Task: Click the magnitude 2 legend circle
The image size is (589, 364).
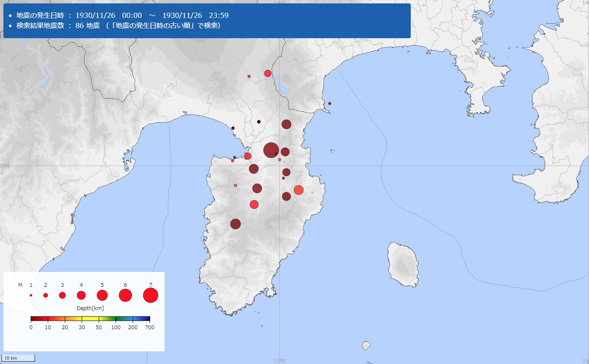Action: 45,295
